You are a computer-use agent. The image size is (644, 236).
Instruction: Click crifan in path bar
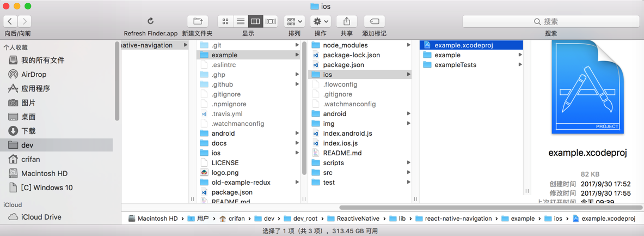click(233, 219)
